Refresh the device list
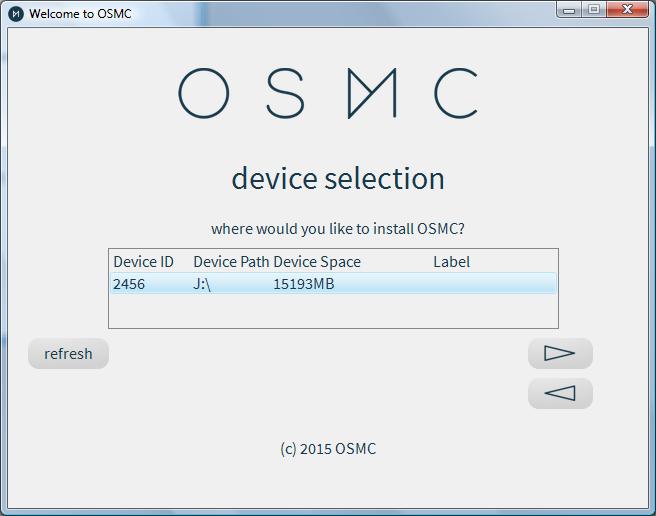The width and height of the screenshot is (656, 516). point(68,354)
